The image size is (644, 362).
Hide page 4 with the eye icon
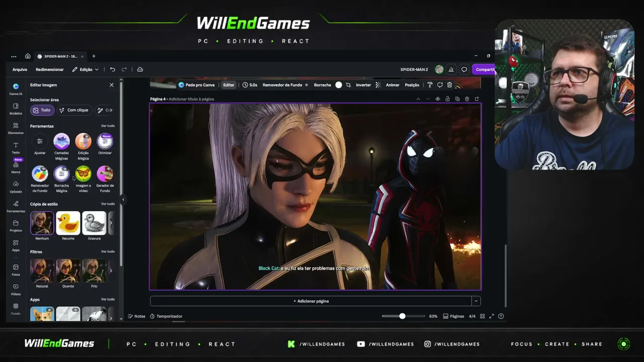(x=438, y=99)
